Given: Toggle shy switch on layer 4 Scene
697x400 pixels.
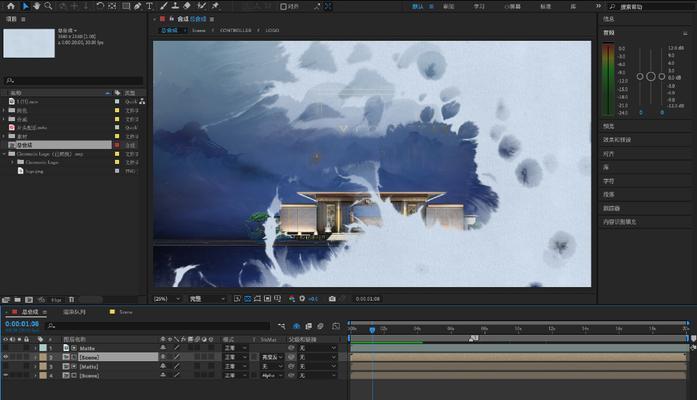Looking at the screenshot, I should (163, 376).
